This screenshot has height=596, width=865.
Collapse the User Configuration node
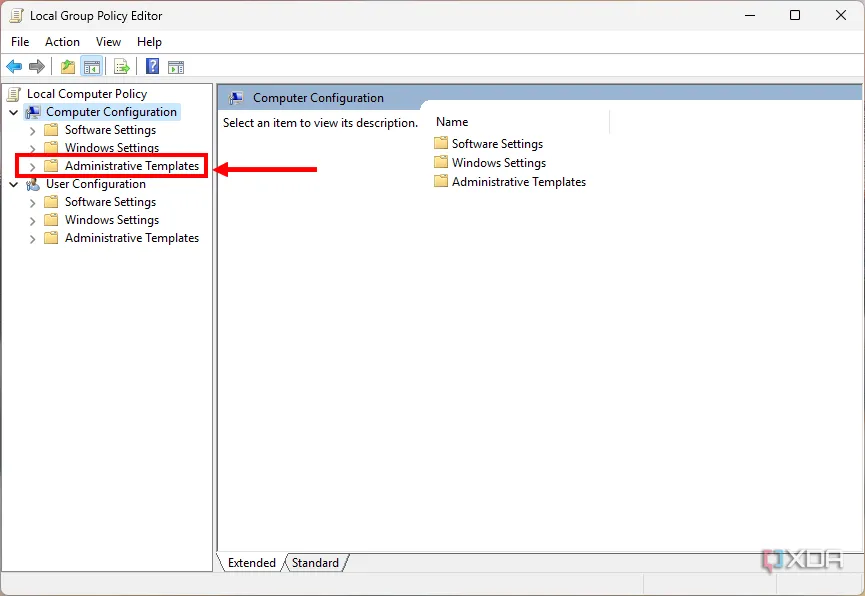pyautogui.click(x=14, y=184)
